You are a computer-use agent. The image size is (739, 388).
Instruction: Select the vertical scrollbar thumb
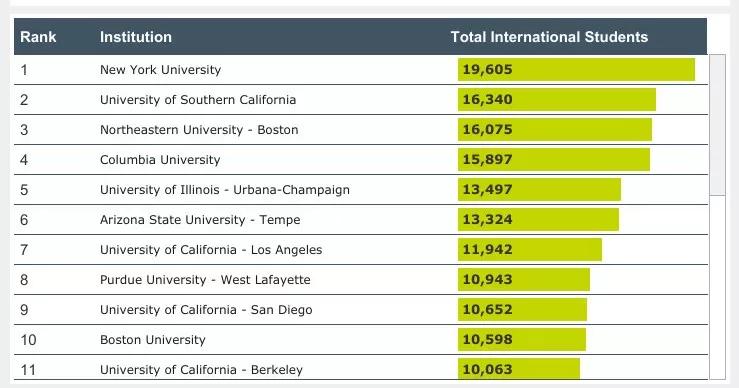[717, 124]
